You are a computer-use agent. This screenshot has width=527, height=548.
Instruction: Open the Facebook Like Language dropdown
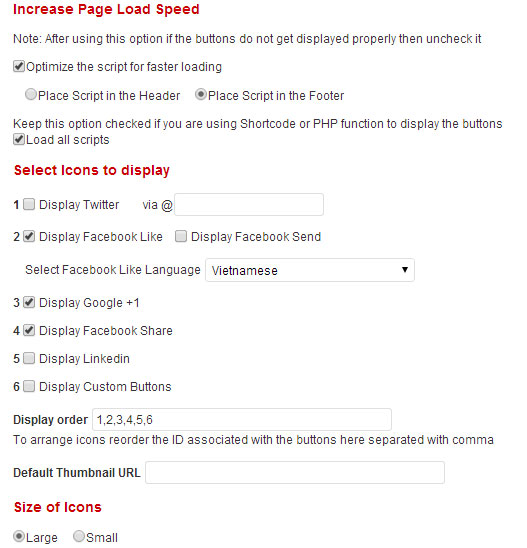pyautogui.click(x=310, y=270)
